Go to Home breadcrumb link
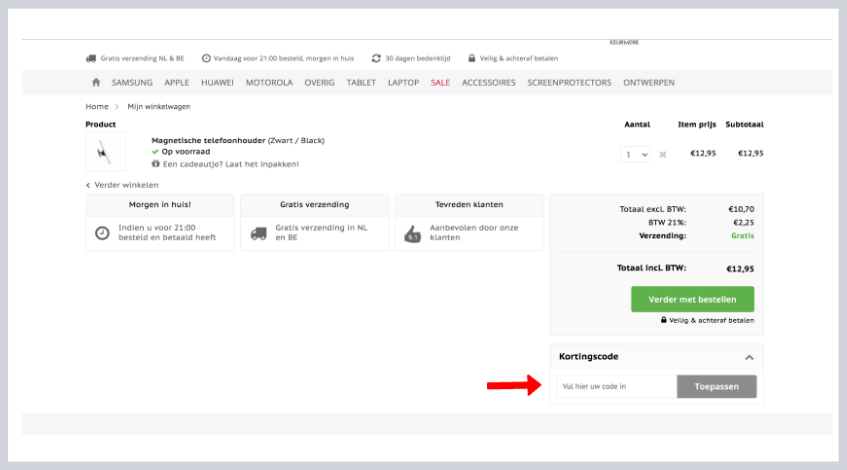This screenshot has width=847, height=470. click(x=97, y=106)
